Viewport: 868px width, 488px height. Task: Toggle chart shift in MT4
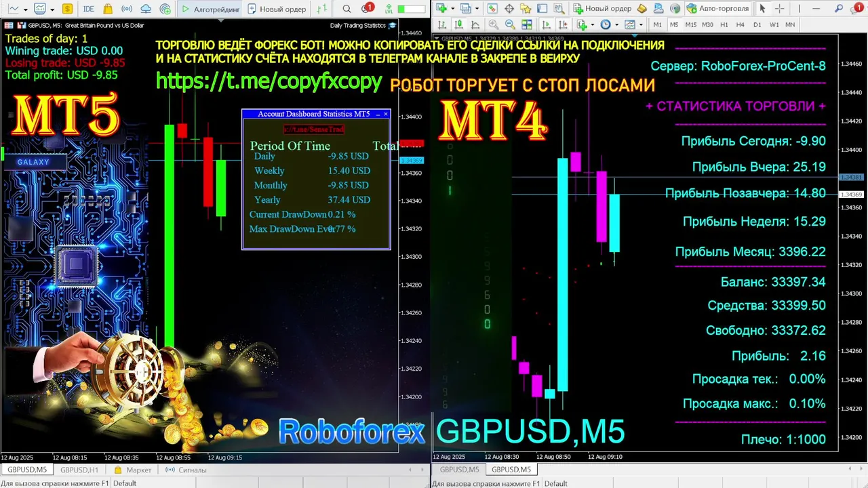click(x=563, y=24)
